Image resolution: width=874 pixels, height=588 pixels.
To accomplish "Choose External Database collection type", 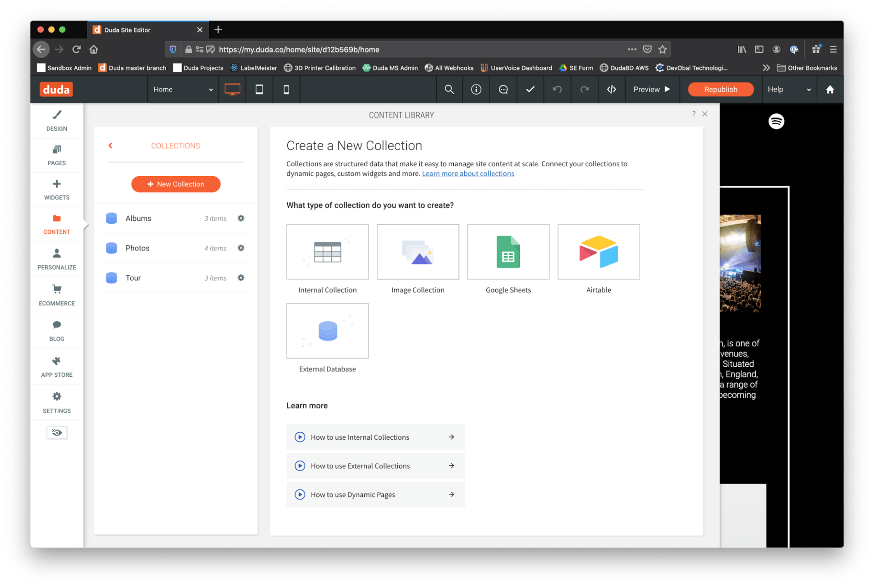I will coord(327,331).
